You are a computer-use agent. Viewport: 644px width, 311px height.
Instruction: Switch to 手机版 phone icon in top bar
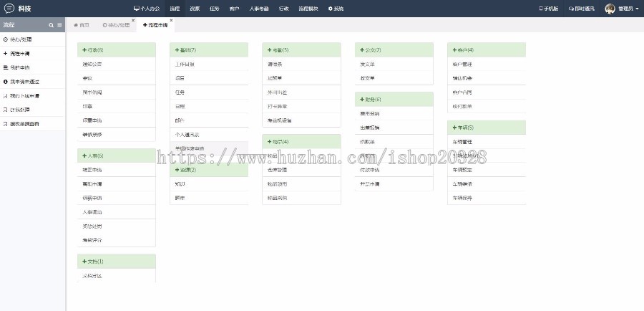549,9
